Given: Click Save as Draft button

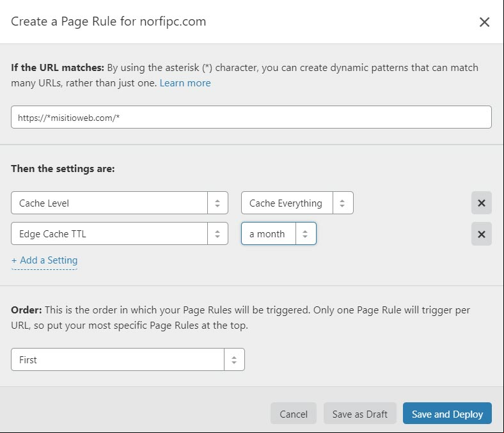Looking at the screenshot, I should click(359, 413).
